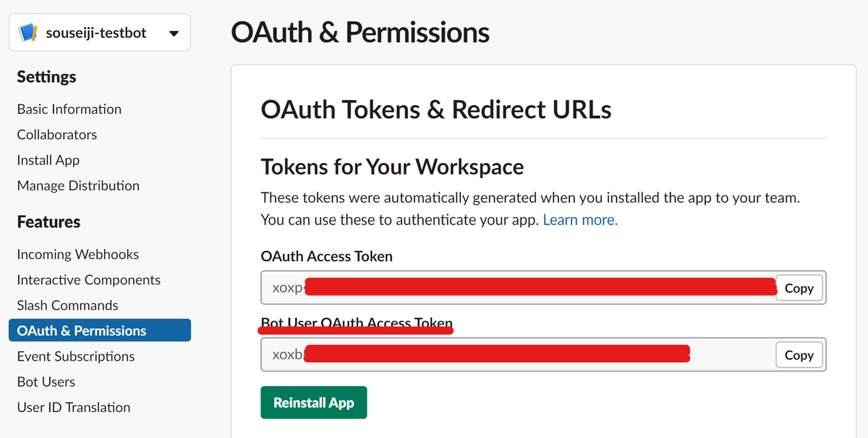Viewport: 868px width, 438px height.
Task: Click the souseiji-testbot app icon
Action: [27, 33]
